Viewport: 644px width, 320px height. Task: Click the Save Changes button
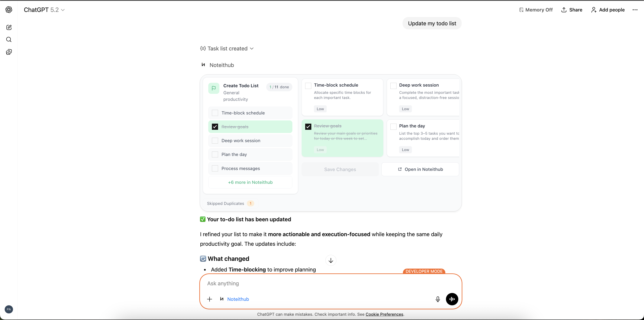(x=340, y=169)
